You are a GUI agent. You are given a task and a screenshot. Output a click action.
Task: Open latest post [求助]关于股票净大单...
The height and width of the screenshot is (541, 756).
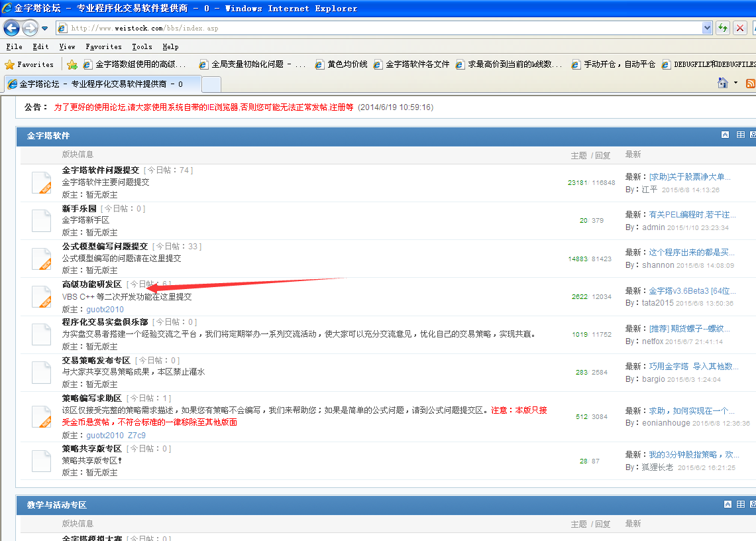pyautogui.click(x=690, y=177)
